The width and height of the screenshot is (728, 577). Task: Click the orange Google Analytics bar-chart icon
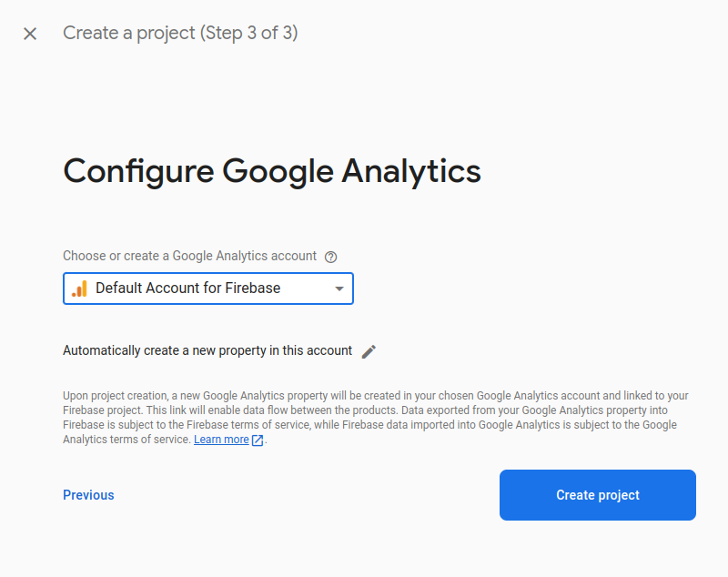(x=79, y=288)
